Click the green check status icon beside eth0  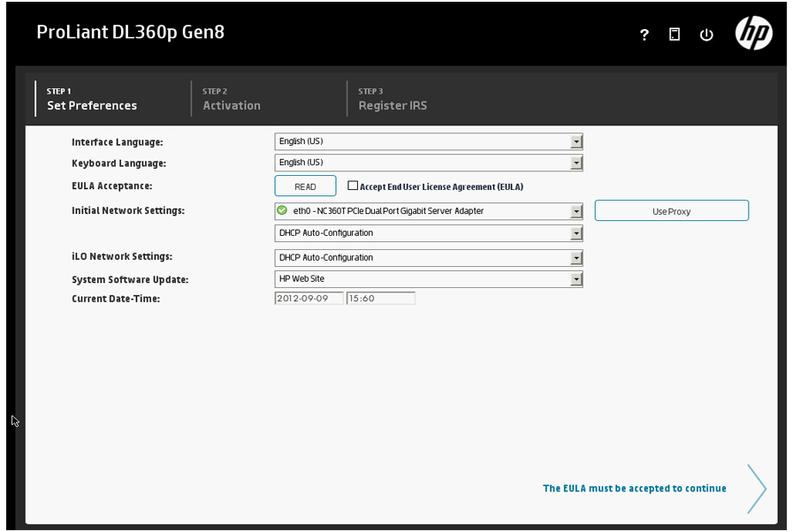click(282, 211)
